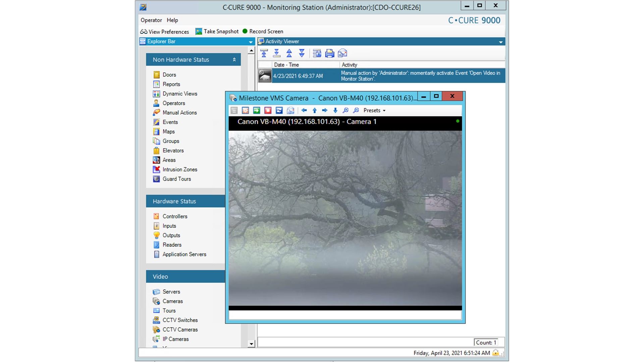Click the Activity column header
Image resolution: width=644 pixels, height=362 pixels.
(422, 65)
